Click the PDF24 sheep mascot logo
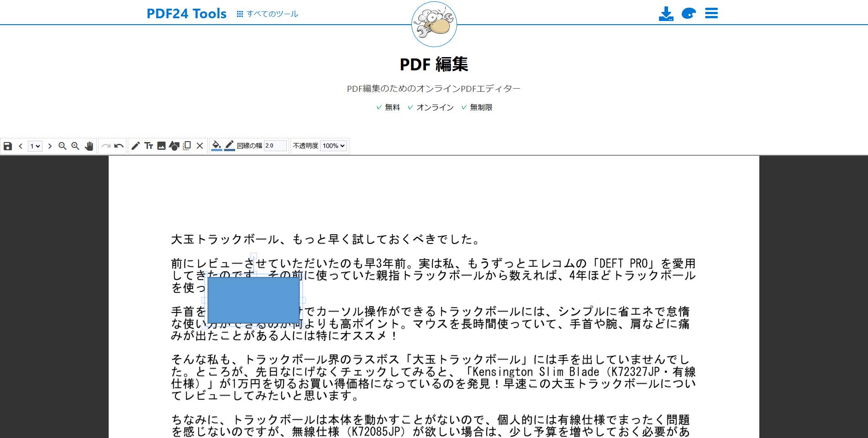 [434, 24]
